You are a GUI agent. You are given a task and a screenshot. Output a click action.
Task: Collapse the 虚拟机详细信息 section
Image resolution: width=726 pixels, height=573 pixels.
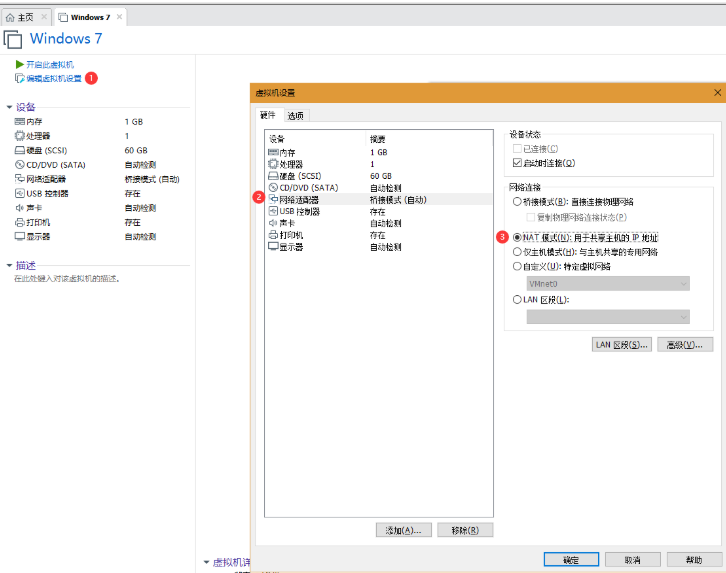207,562
